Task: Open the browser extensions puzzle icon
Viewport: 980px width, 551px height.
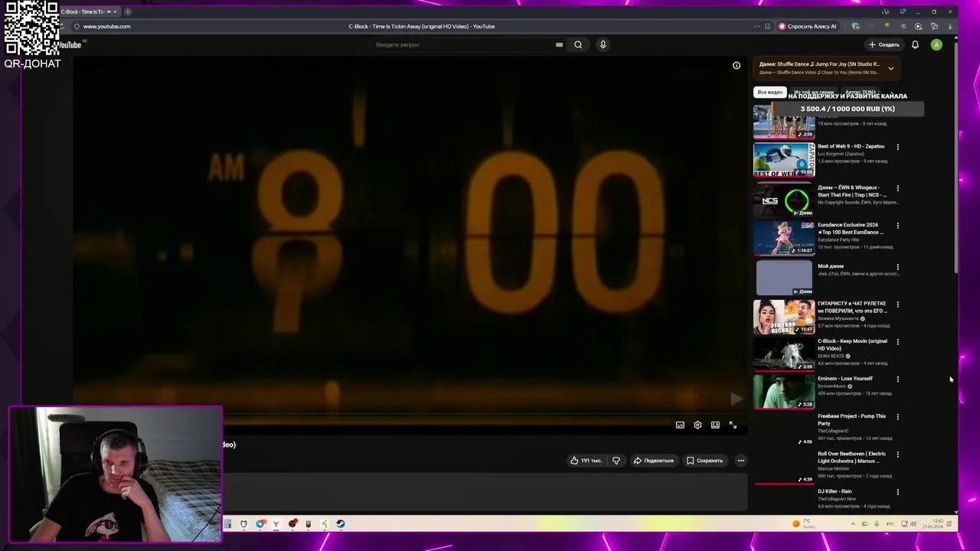Action: coord(934,26)
